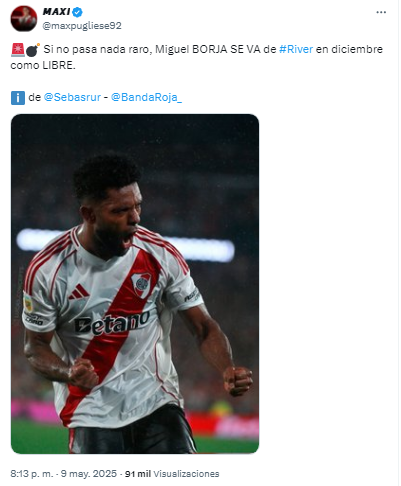Visit the @BandaRoja_ mention
The image size is (401, 486).
click(x=146, y=97)
